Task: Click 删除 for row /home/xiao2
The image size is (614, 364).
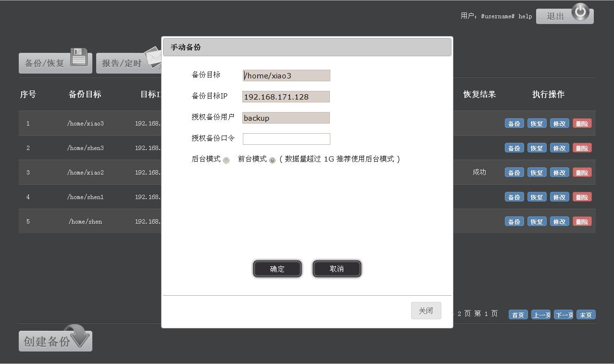Action: [x=582, y=173]
